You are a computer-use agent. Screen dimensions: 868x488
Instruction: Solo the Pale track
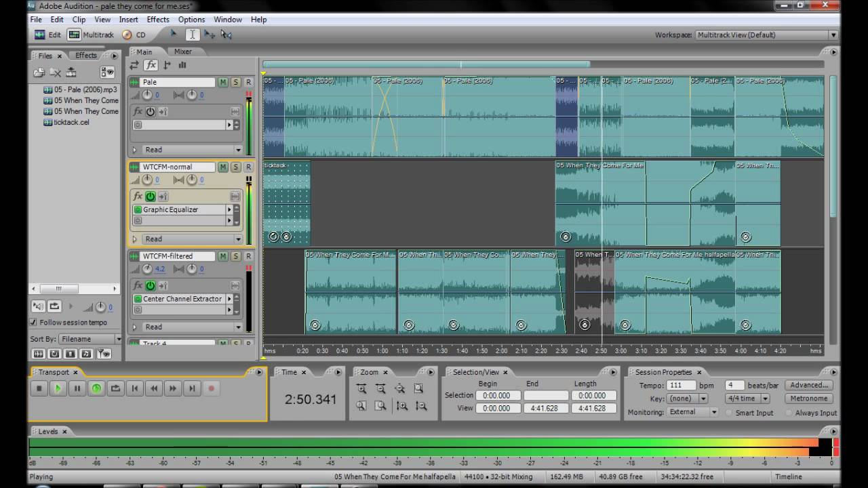point(236,82)
